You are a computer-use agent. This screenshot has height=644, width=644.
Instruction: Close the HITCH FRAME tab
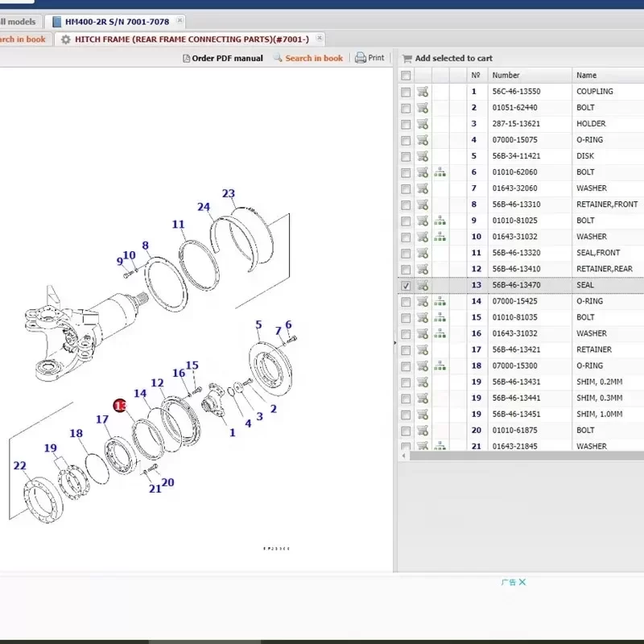coord(320,38)
